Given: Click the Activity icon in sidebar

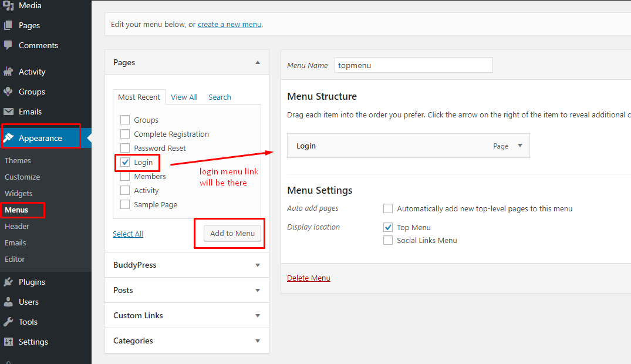Looking at the screenshot, I should pos(8,72).
